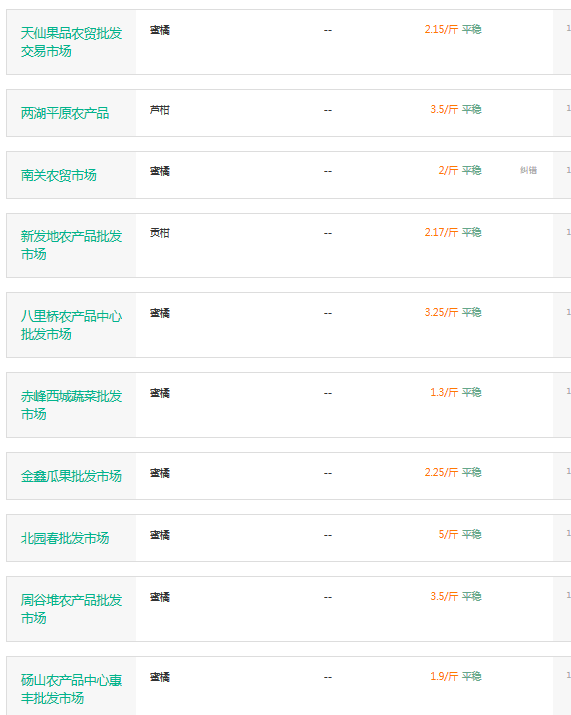Open 新发地农产品批发市场 market page

(x=71, y=245)
